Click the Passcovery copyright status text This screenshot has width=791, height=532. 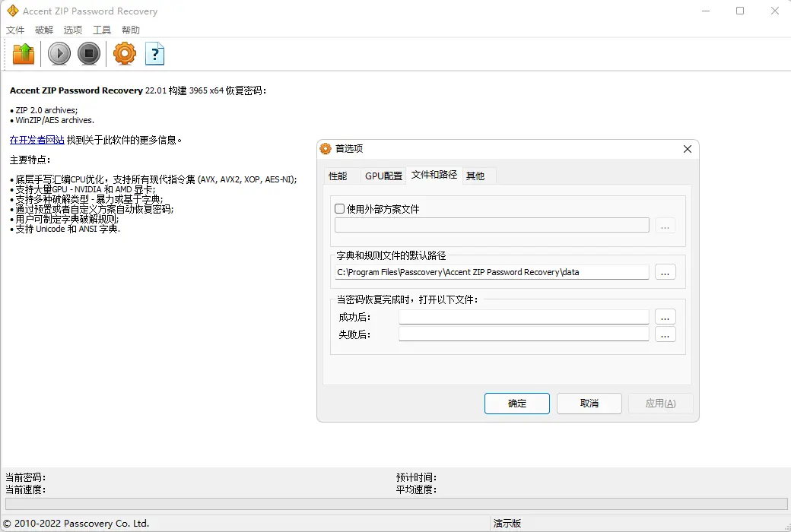[77, 524]
